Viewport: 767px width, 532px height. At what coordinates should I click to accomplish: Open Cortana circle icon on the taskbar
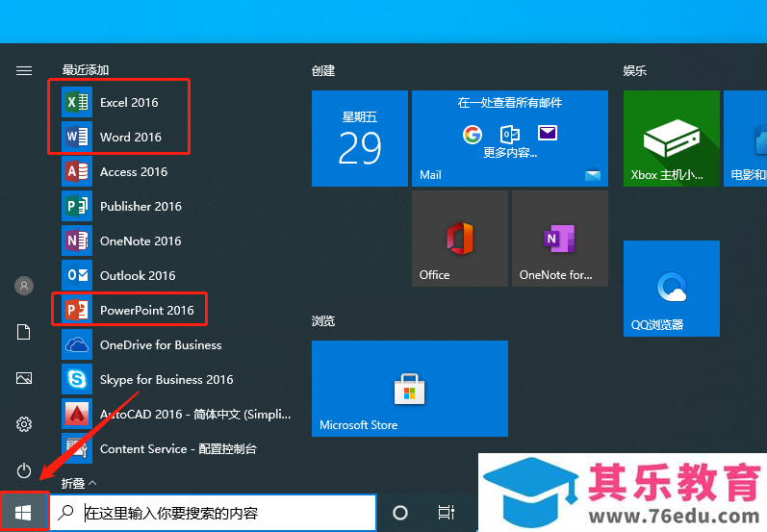coord(400,513)
